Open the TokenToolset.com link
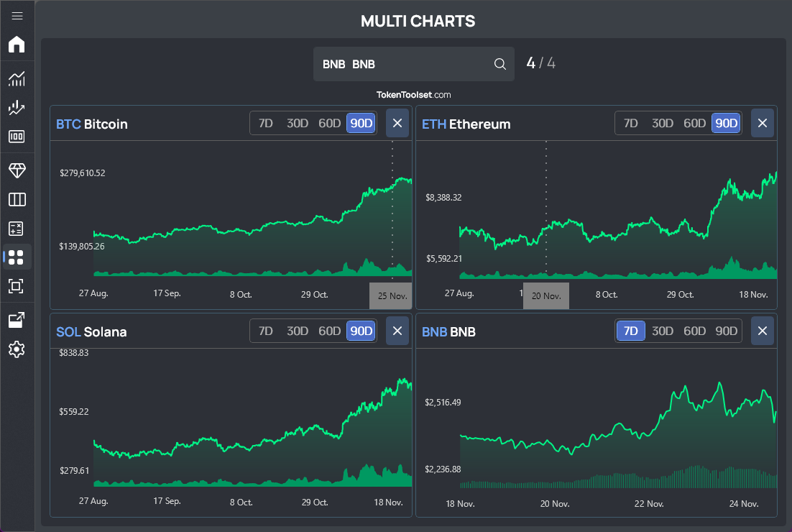 point(414,95)
